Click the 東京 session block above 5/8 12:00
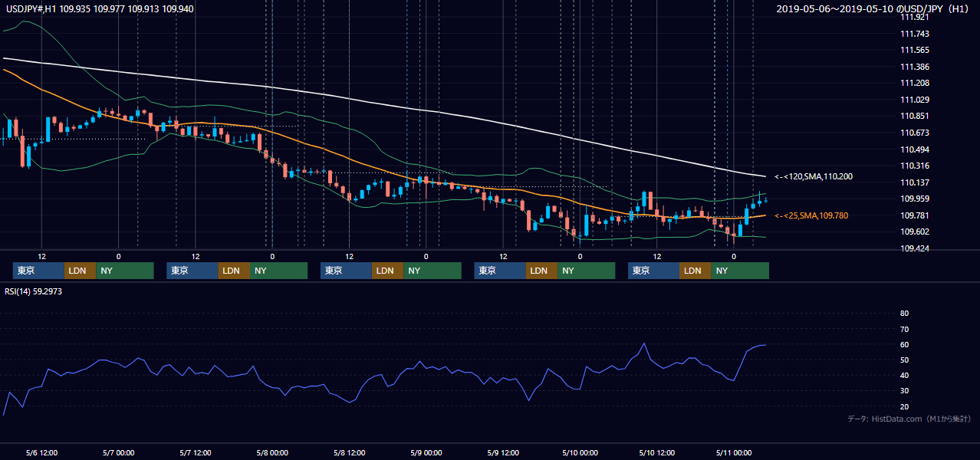Screen dimensions: 980x460 (346, 271)
